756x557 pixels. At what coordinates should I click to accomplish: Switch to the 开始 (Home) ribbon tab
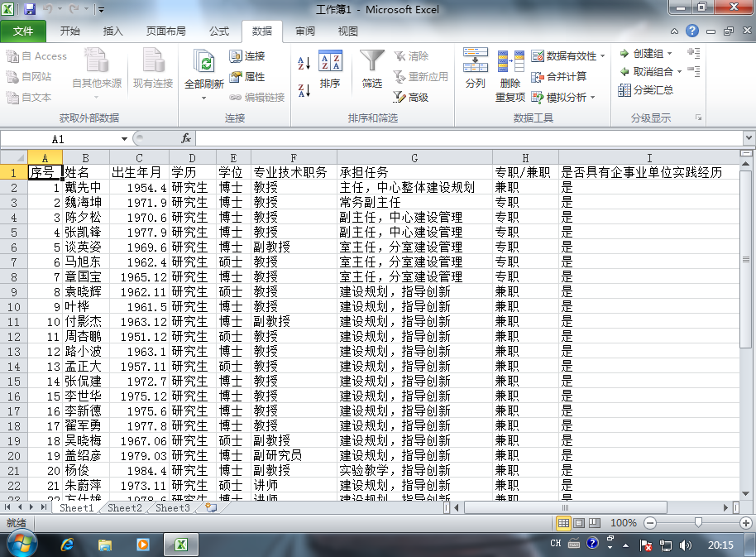[70, 31]
